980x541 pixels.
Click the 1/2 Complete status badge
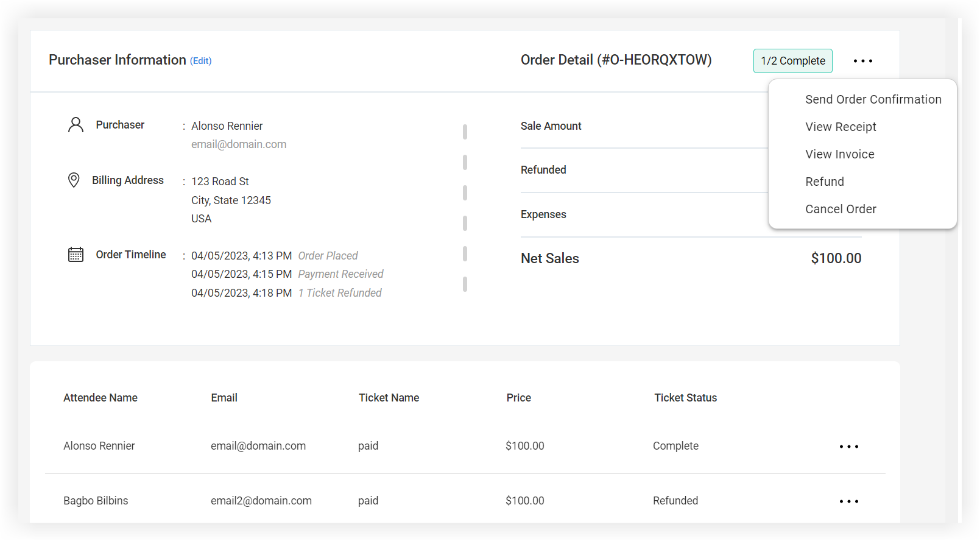[x=792, y=61]
